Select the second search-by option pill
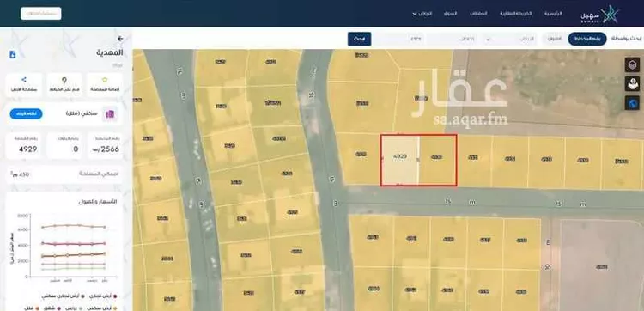Viewport: 644px width, 311px height. 555,39
